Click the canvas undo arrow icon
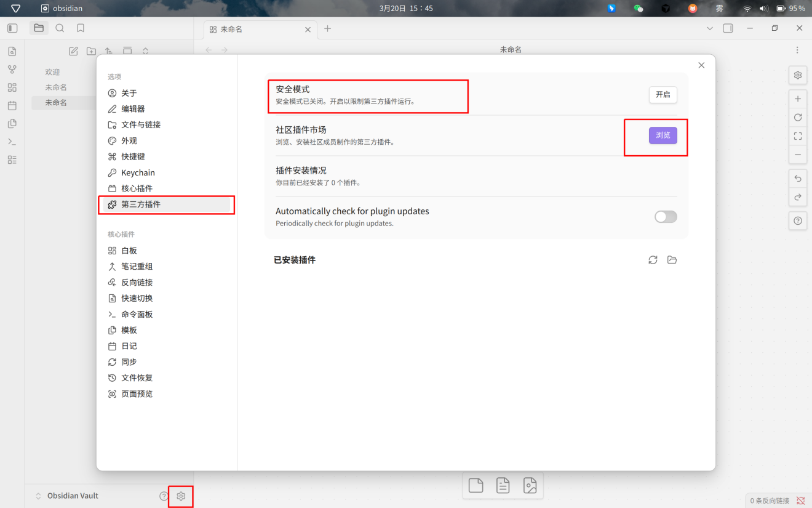 click(798, 179)
